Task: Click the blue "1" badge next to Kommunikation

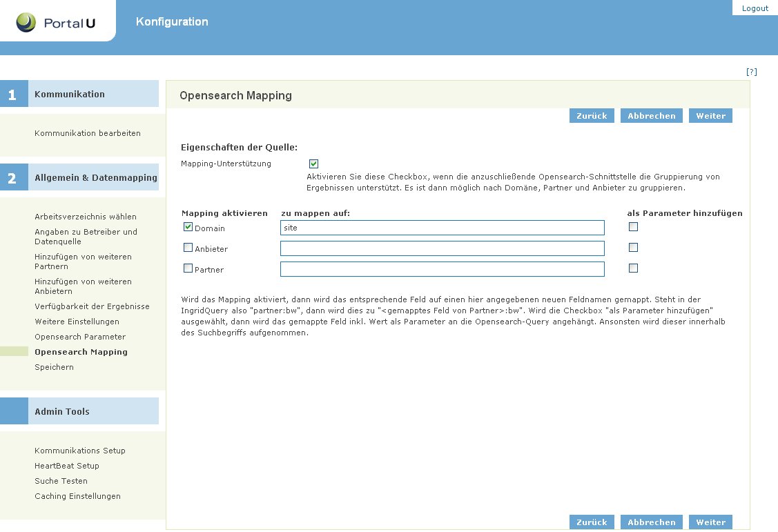Action: click(x=14, y=93)
